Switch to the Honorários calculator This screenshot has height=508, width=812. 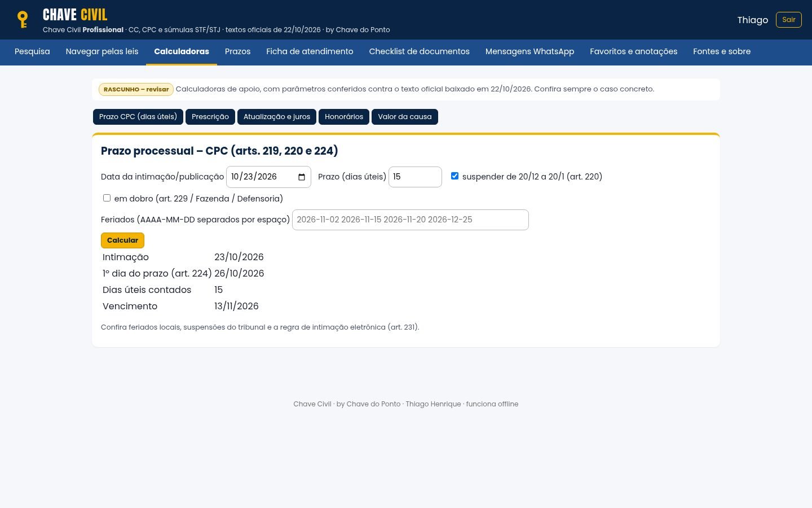344,117
